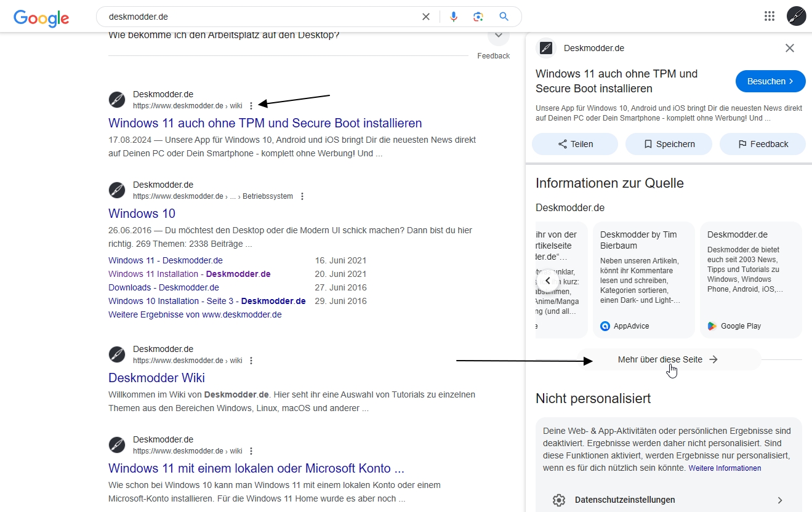The image size is (812, 512).
Task: Submit search with magnifying glass icon
Action: (504, 17)
